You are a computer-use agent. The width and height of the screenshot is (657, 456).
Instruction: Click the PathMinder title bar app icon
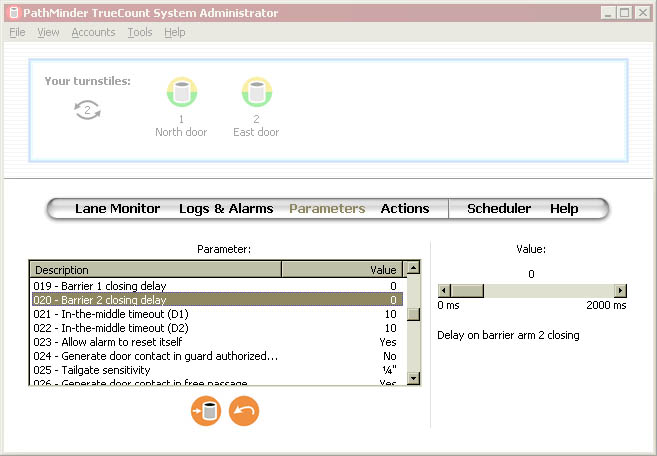click(13, 13)
